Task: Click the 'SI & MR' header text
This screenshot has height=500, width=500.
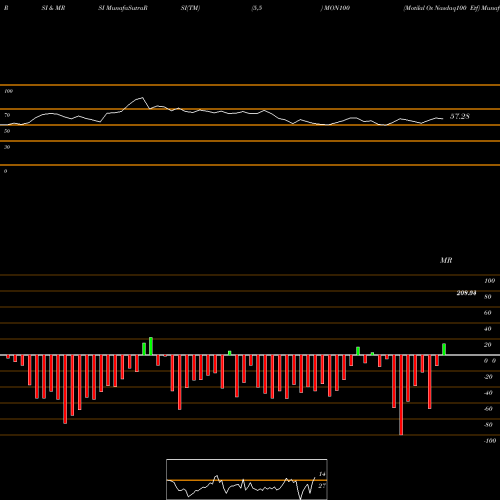Action: pos(53,8)
